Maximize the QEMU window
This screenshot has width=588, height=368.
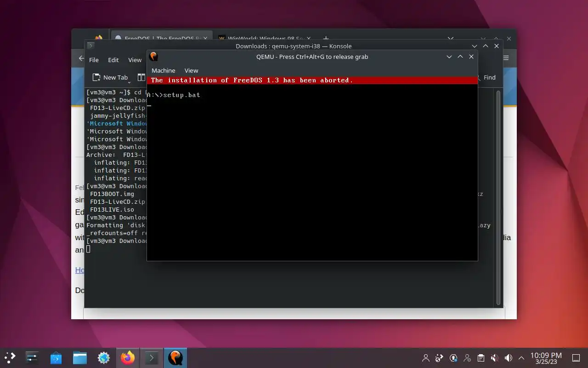(x=460, y=57)
